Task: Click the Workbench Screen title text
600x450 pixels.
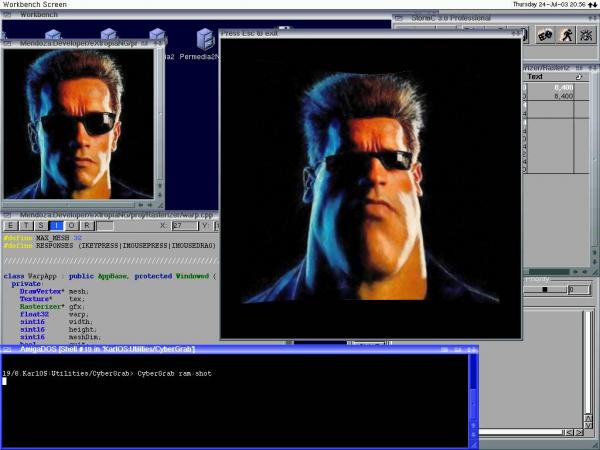Action: pos(35,4)
